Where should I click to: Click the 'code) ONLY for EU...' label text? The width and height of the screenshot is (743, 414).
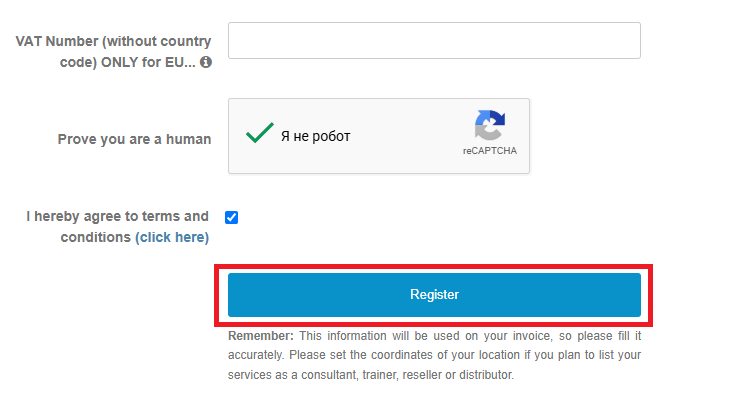(x=127, y=62)
